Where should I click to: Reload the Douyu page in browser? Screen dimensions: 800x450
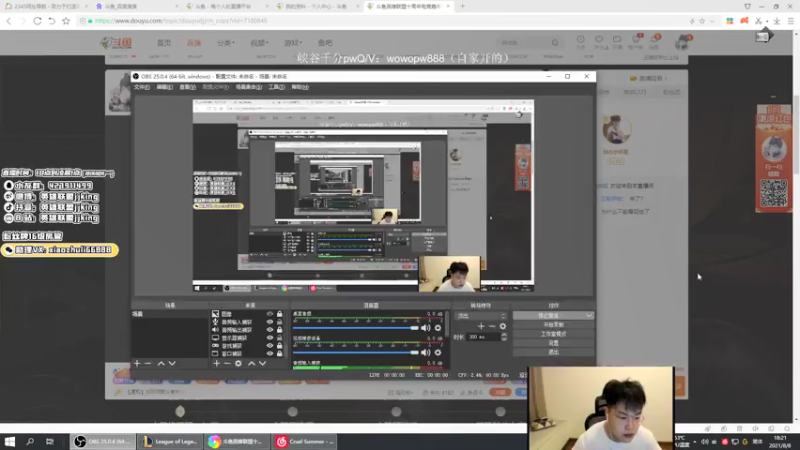pyautogui.click(x=37, y=21)
